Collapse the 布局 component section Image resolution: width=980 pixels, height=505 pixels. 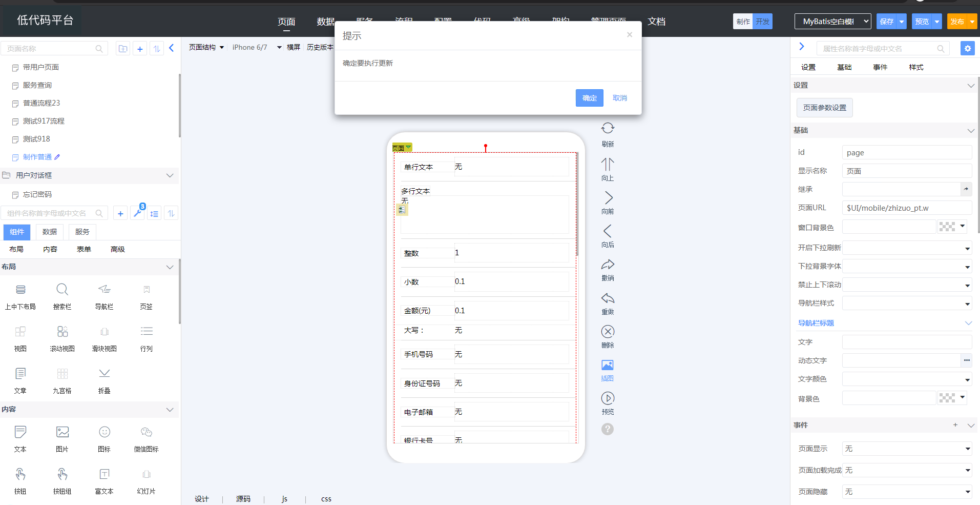coord(170,267)
